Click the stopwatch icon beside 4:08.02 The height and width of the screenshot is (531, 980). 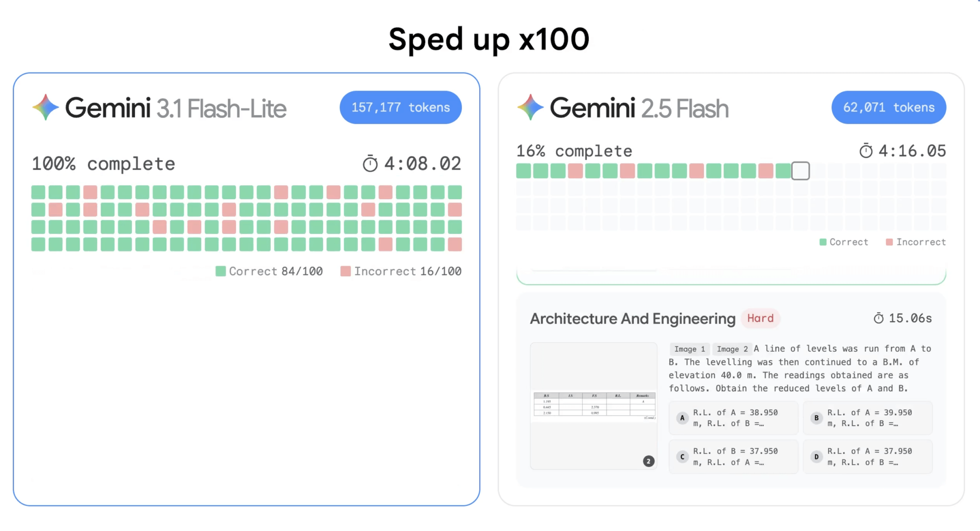coord(370,164)
